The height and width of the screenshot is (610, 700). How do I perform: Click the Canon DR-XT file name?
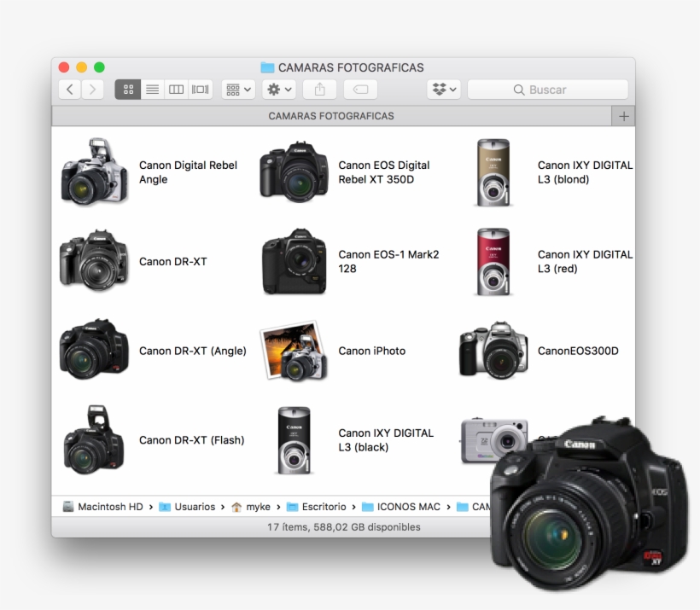tap(173, 262)
